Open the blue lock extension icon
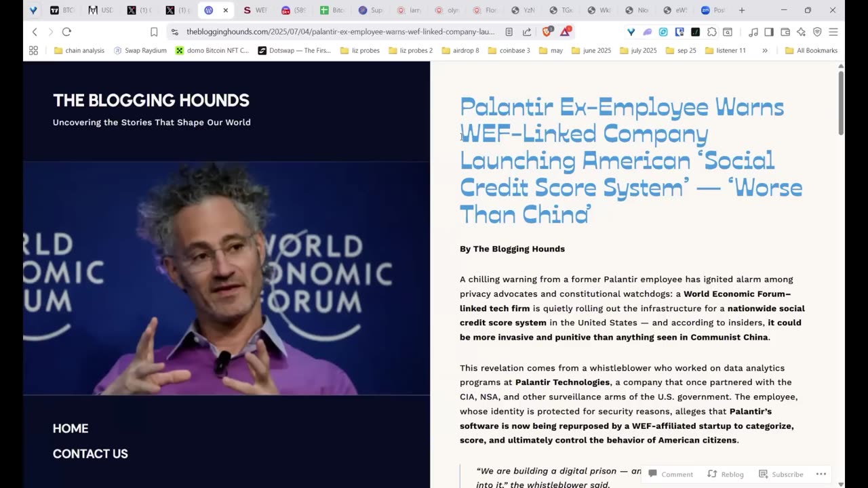This screenshot has height=488, width=868. (x=679, y=32)
